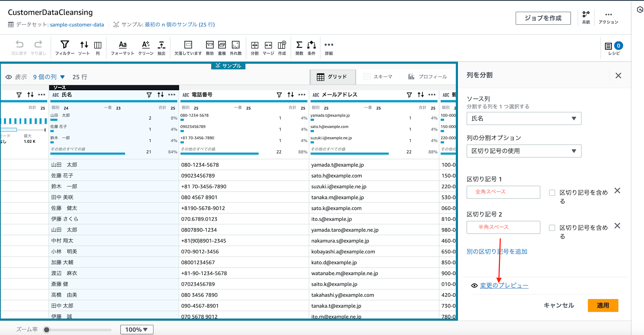
Task: Open the Column (列) tool
Action: pyautogui.click(x=98, y=48)
